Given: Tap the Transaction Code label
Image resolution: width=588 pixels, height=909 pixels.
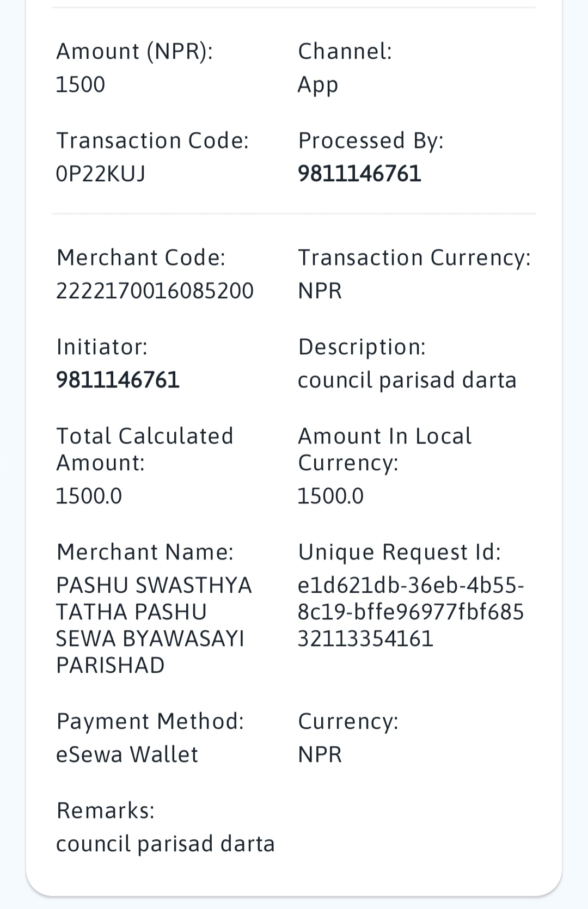Looking at the screenshot, I should pyautogui.click(x=152, y=140).
